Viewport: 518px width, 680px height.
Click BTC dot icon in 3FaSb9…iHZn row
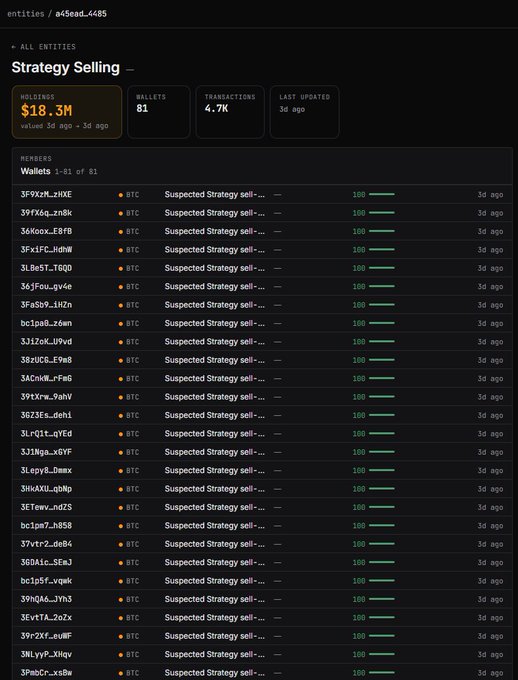click(121, 305)
